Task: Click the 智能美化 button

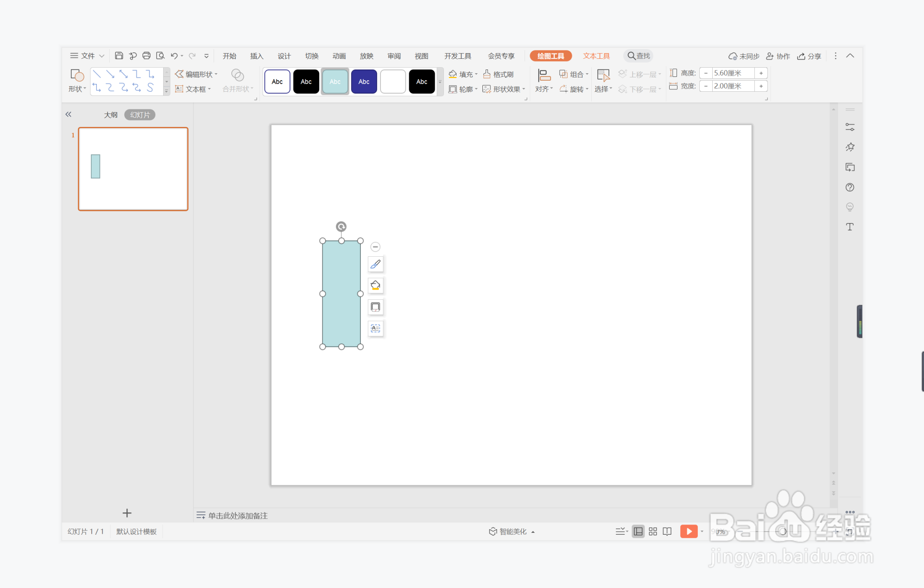Action: (x=512, y=531)
